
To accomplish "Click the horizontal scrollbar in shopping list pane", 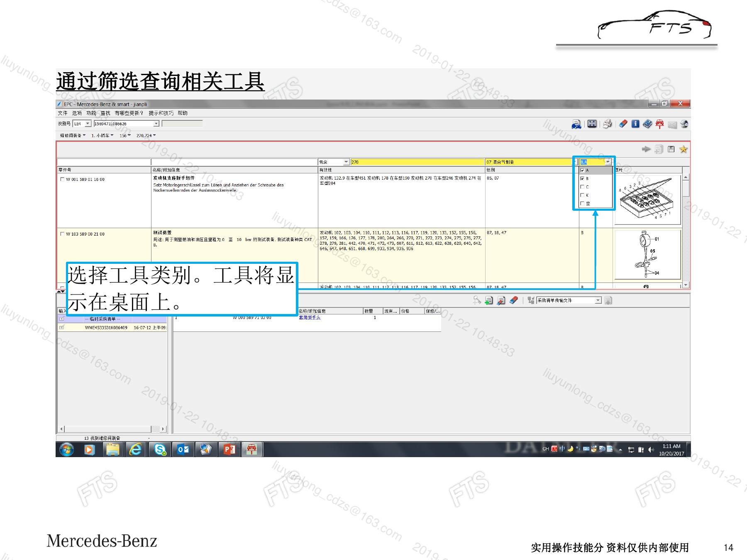I will 112,429.
